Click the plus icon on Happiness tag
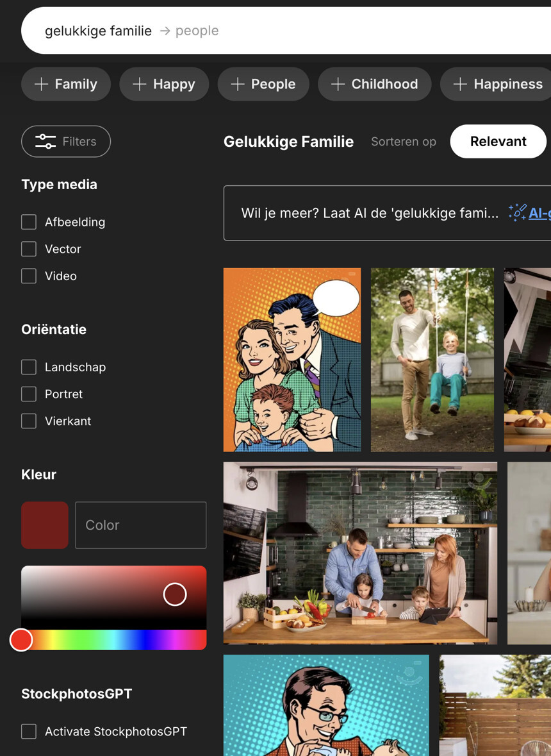551x756 pixels. coord(459,84)
